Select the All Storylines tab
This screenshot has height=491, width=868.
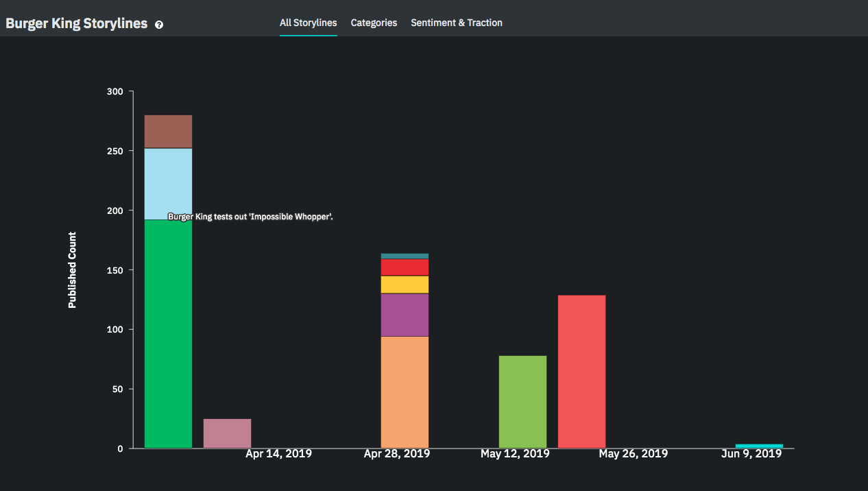[x=309, y=23]
